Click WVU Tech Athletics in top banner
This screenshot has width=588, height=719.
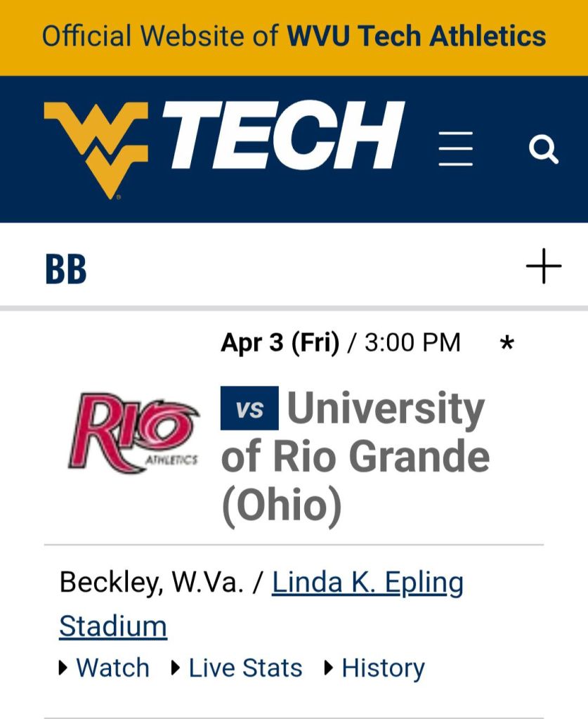point(416,36)
